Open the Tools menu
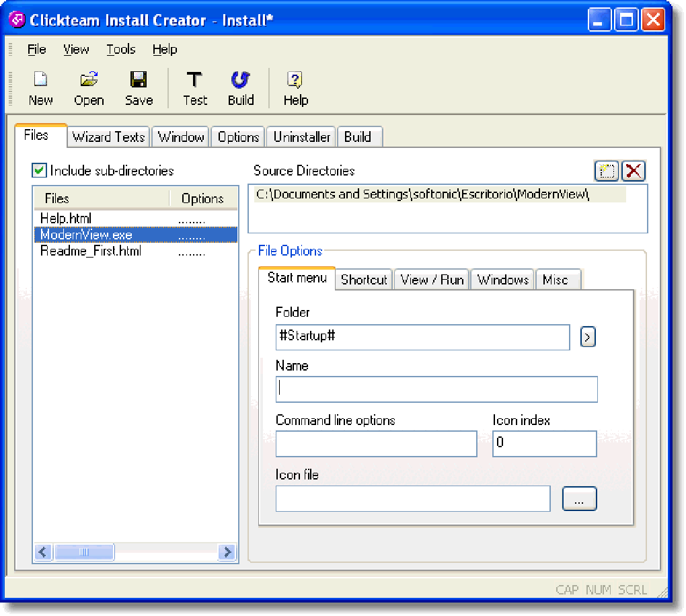Viewport: 686px width, 616px height. 121,50
